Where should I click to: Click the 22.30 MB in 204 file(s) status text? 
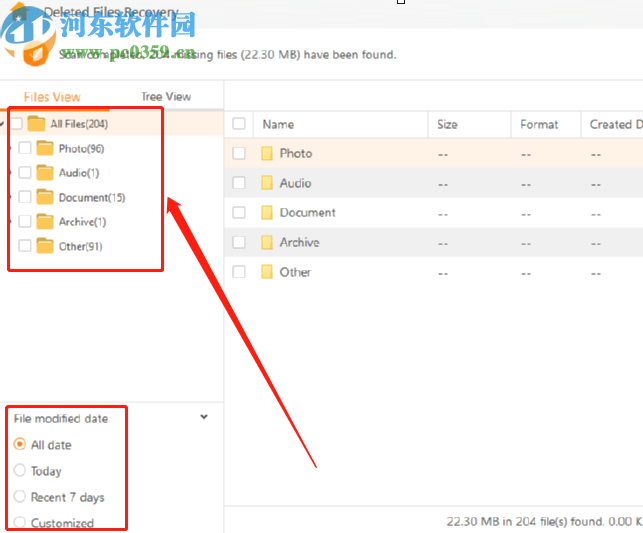pyautogui.click(x=544, y=522)
